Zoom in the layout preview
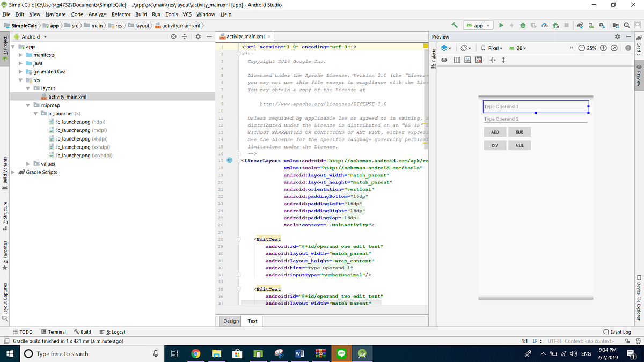Screen dimensions: 644x362 click(x=603, y=48)
